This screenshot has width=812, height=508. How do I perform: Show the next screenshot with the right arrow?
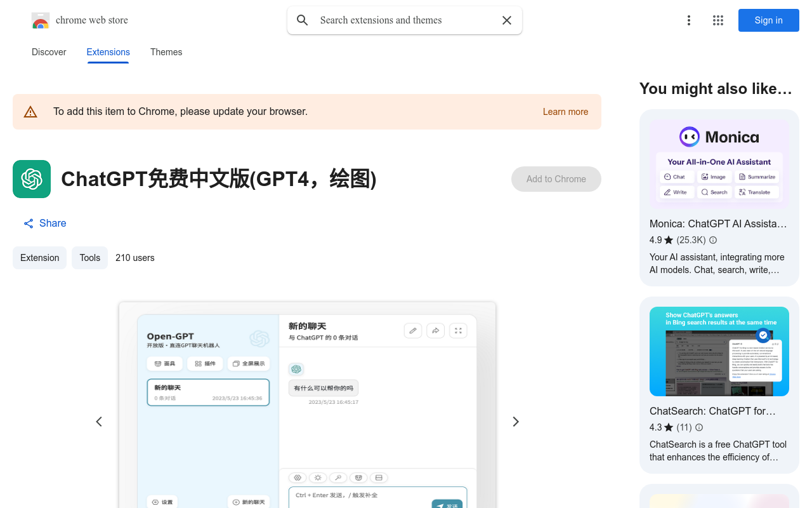[515, 421]
